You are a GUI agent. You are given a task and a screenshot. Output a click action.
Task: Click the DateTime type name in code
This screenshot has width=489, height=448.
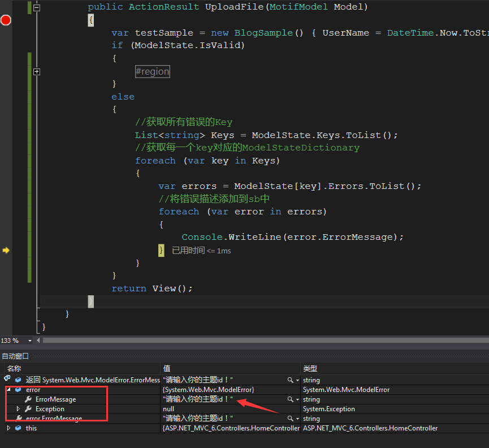tap(410, 33)
